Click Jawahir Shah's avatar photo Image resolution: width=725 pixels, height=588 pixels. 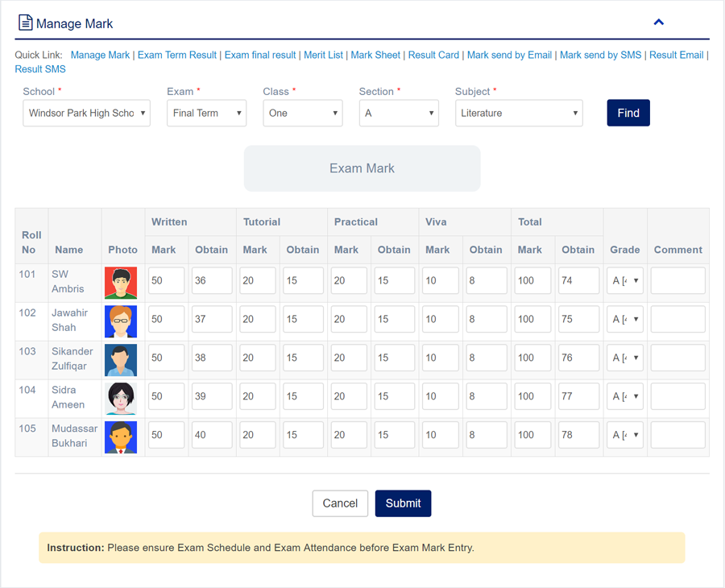pyautogui.click(x=121, y=321)
